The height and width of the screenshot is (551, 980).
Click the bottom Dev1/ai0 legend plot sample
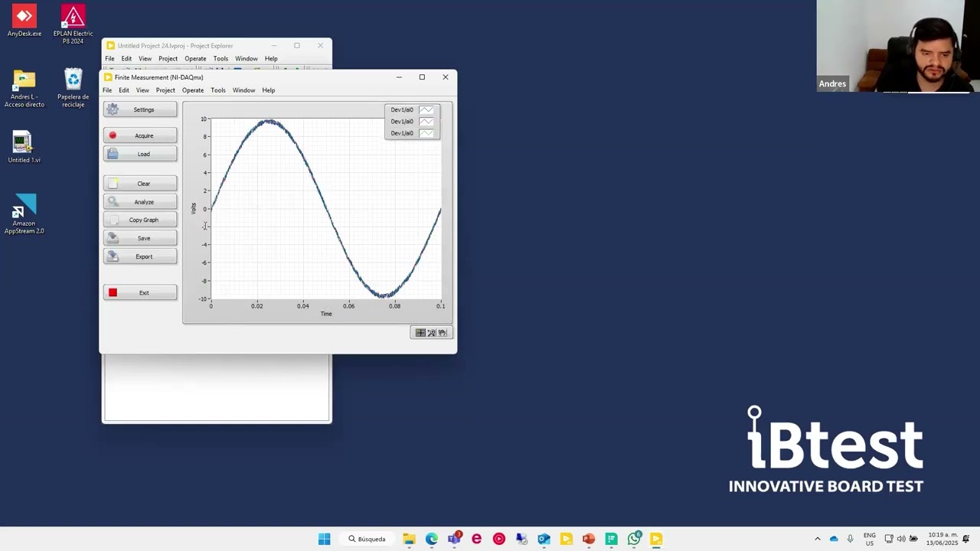(x=426, y=133)
